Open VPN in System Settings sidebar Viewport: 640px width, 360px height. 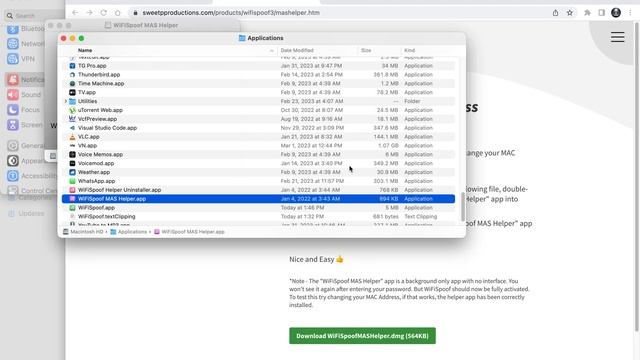pos(21,59)
